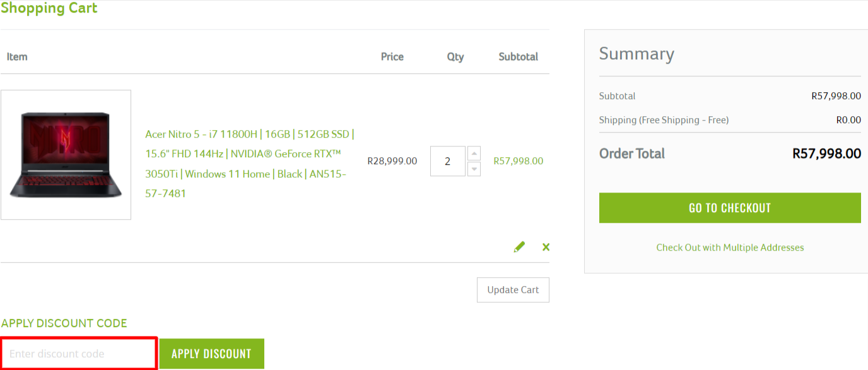The width and height of the screenshot is (868, 370).
Task: Select the Price column header
Action: coord(392,56)
